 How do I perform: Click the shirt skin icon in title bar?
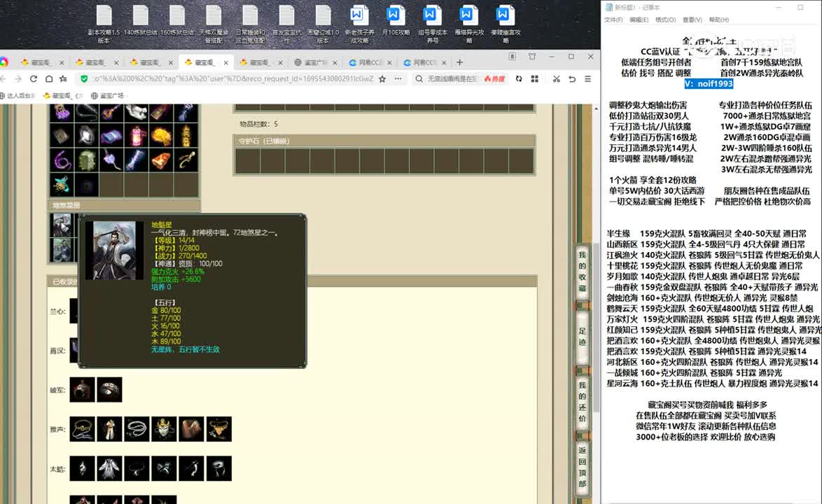[x=532, y=57]
